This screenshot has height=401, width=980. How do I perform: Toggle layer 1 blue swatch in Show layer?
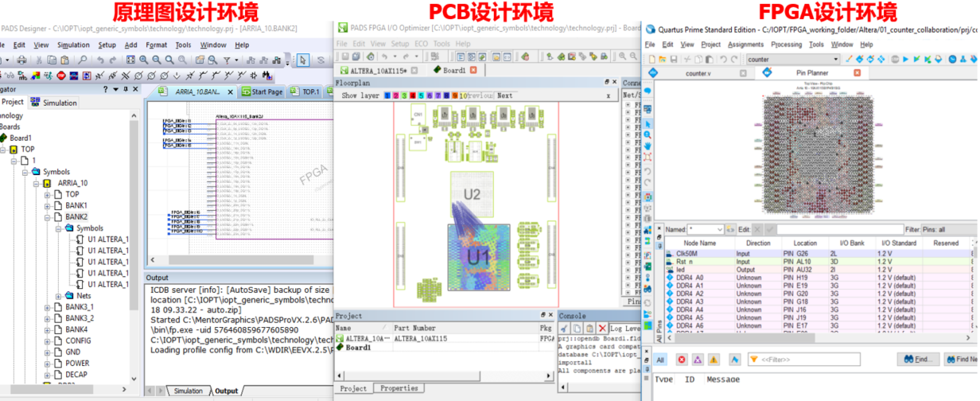coord(387,95)
